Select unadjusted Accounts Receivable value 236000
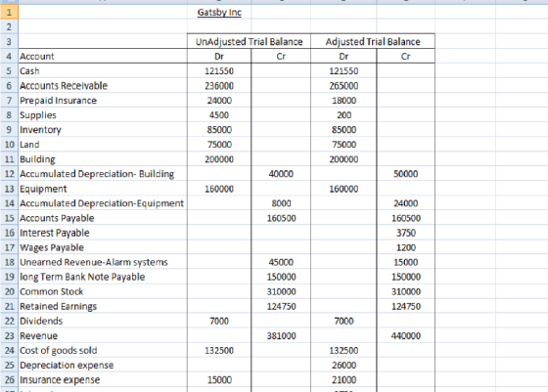Screen dimensions: 548x392 [x=219, y=85]
